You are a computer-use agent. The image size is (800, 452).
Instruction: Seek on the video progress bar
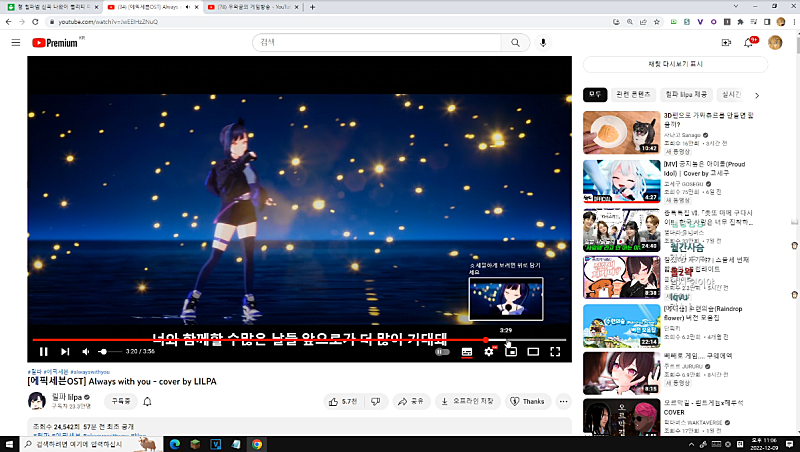tap(299, 340)
